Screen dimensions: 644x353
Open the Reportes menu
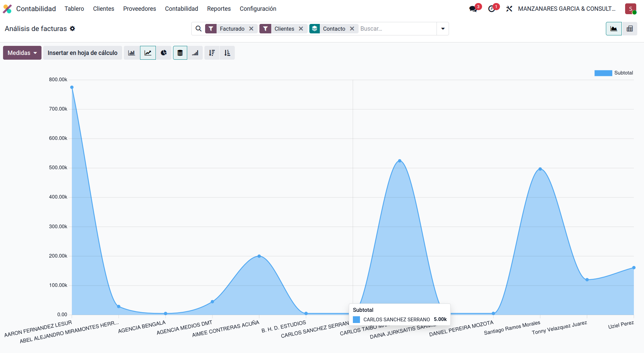click(x=219, y=8)
